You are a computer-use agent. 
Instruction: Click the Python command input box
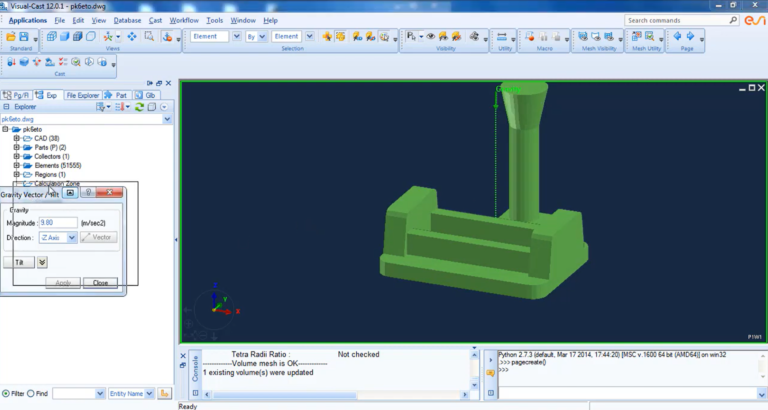(628, 393)
